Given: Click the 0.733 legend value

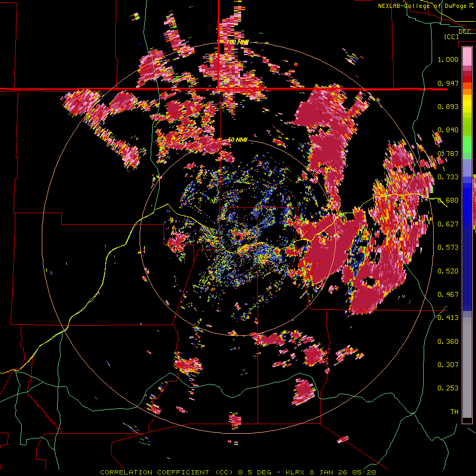Looking at the screenshot, I should 448,177.
